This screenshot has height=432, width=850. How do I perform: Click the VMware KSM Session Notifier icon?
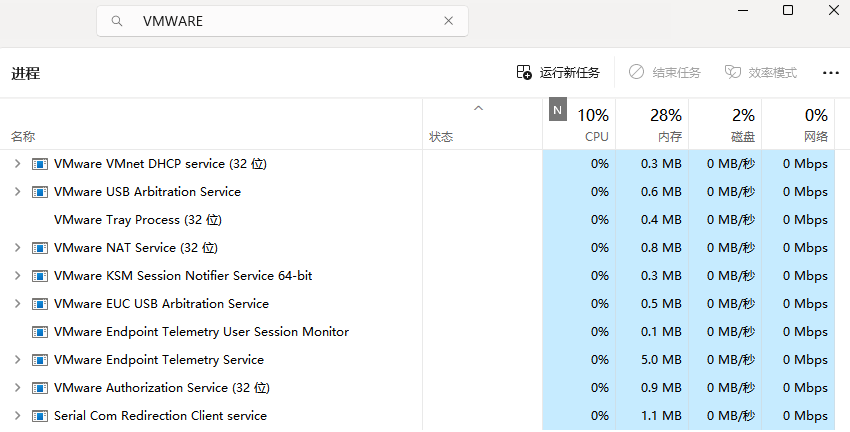[40, 275]
